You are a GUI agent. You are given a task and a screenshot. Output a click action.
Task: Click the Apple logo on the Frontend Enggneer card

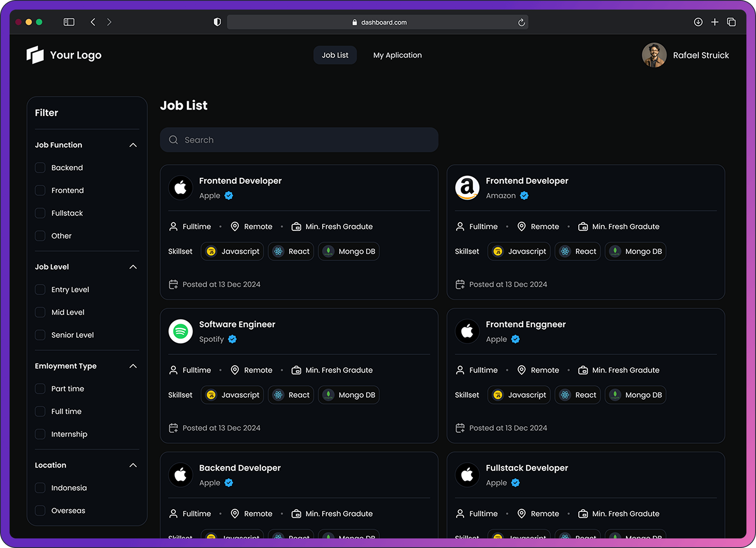467,331
